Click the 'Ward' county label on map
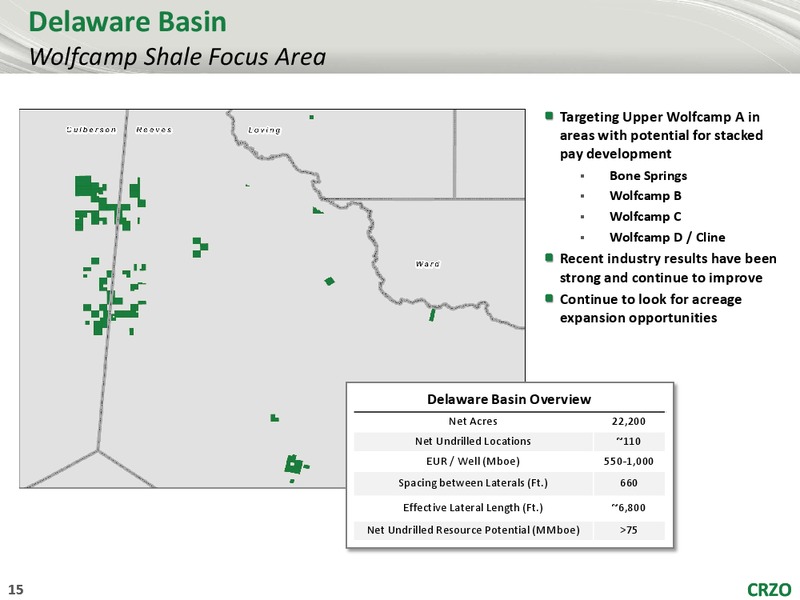 pos(428,264)
